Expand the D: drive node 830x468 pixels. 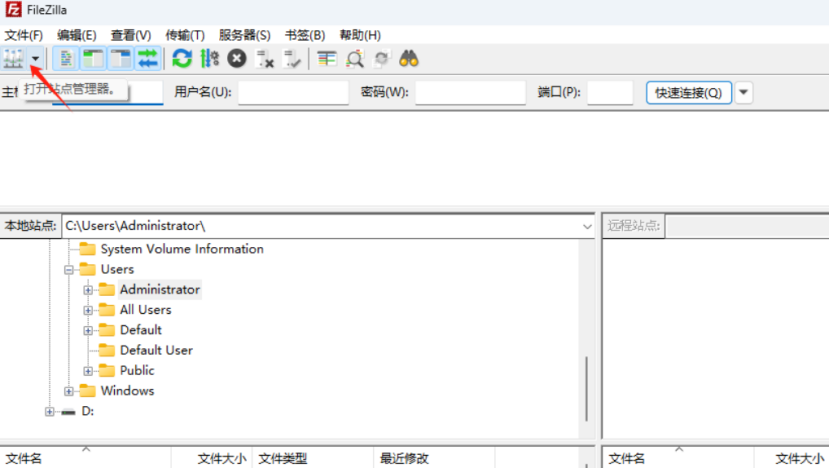pyautogui.click(x=49, y=412)
